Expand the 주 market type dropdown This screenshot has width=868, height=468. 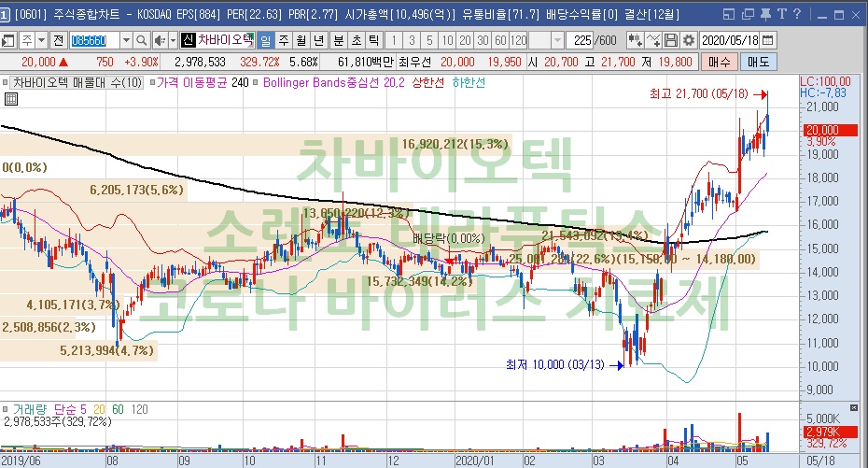[41, 40]
